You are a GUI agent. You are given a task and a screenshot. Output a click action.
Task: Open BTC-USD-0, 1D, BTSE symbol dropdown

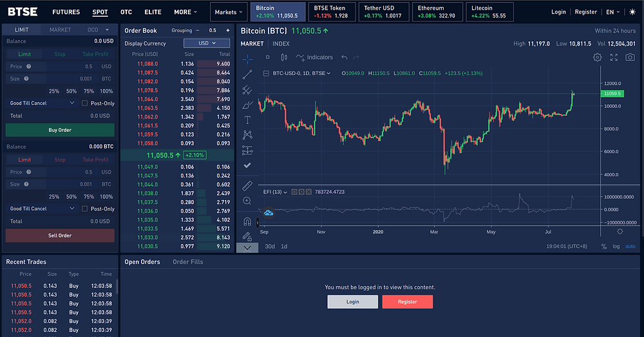[301, 73]
